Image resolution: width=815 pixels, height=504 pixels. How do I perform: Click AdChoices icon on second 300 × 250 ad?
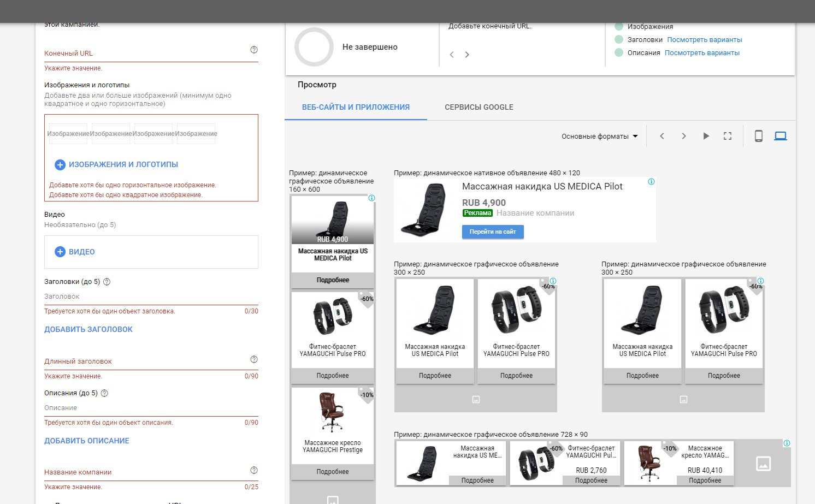[760, 281]
